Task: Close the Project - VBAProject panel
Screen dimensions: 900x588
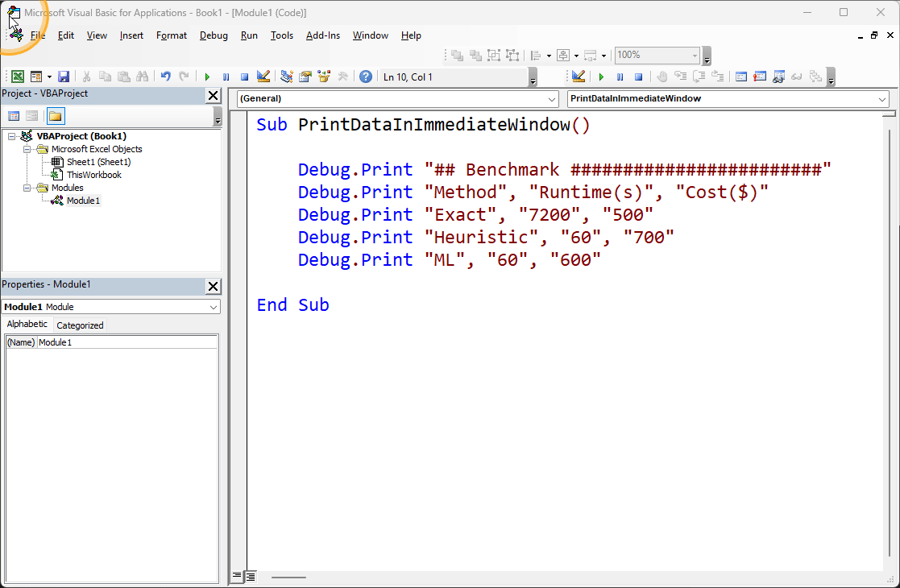Action: coord(213,95)
